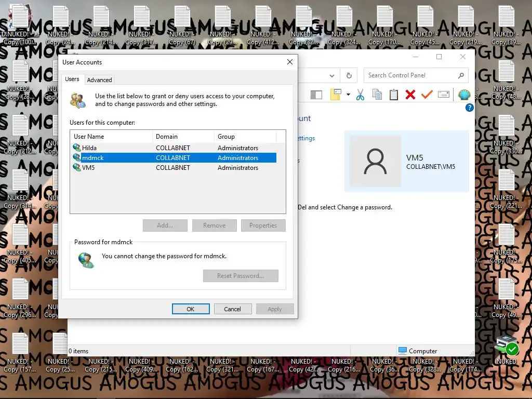532x399 pixels.
Task: Select desktop file NUKED! - Copy (221...)
Action: click(506, 189)
